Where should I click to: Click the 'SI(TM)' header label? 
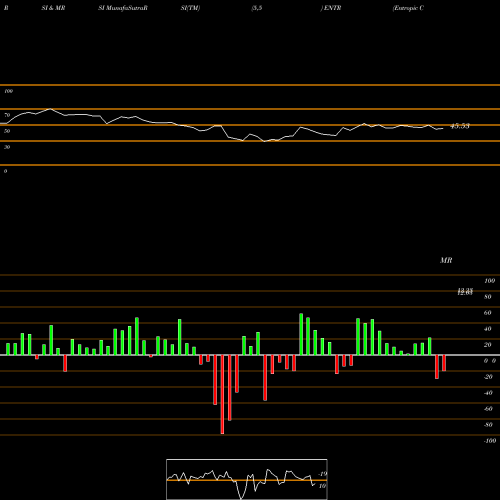(x=190, y=8)
